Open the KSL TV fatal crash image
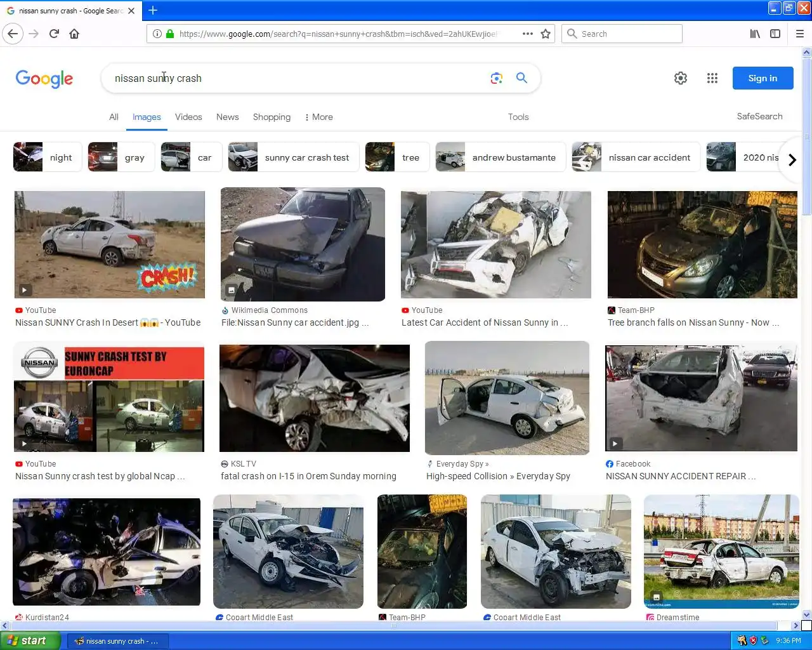The width and height of the screenshot is (812, 650). point(315,398)
